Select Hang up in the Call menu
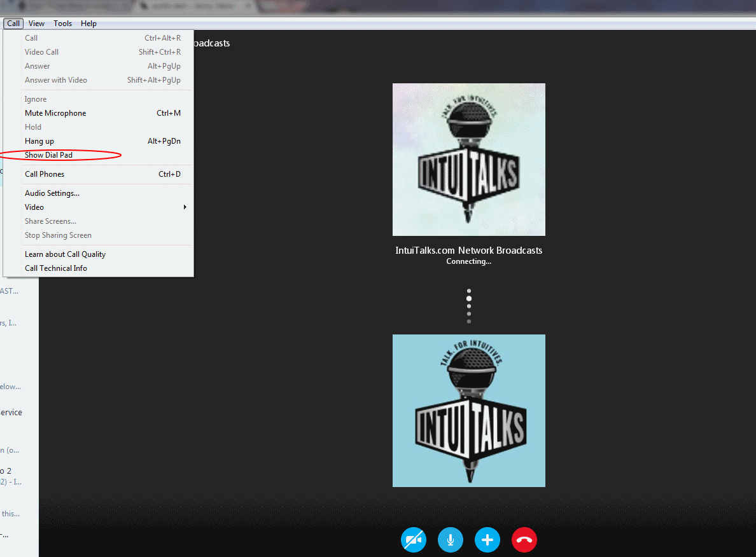The width and height of the screenshot is (756, 557). point(99,141)
